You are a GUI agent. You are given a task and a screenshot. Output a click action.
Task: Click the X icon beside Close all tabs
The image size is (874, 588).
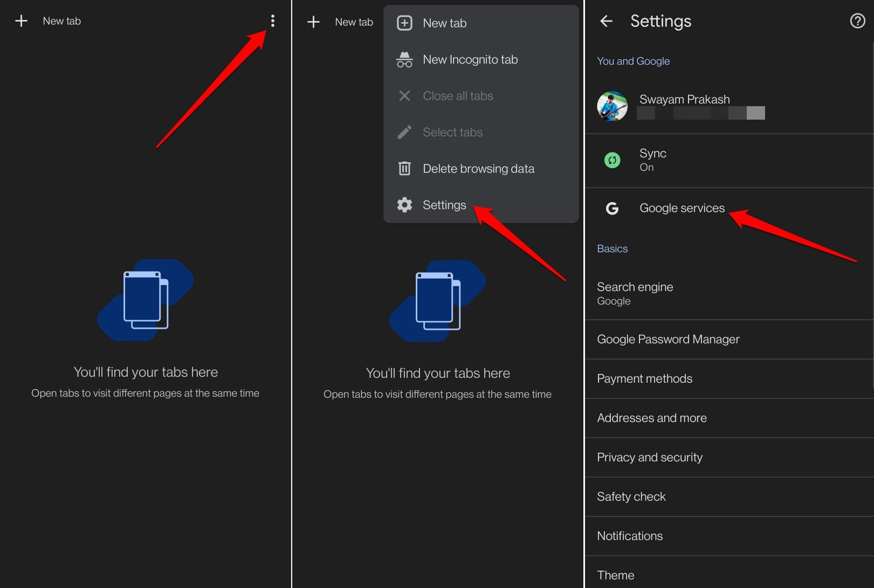[x=404, y=96]
